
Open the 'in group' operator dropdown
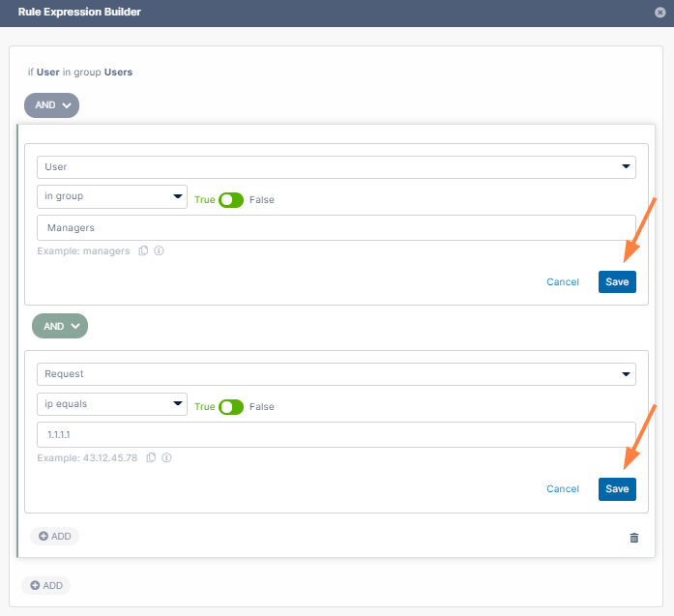112,197
